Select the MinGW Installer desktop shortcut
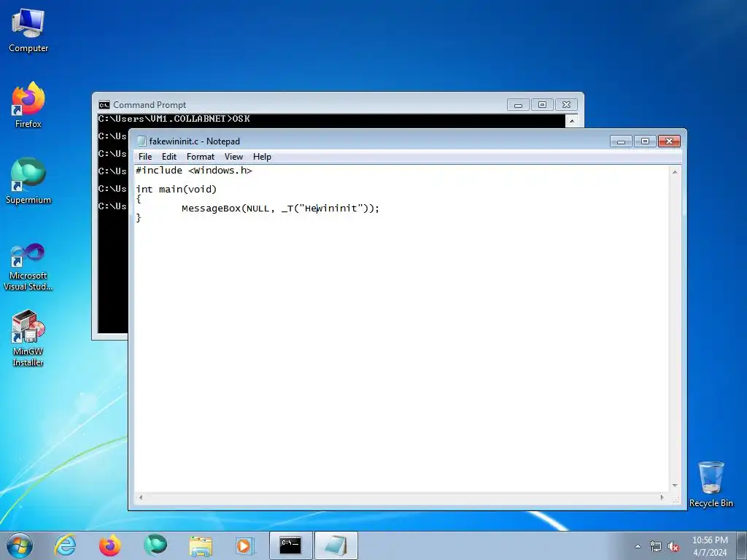 28,338
